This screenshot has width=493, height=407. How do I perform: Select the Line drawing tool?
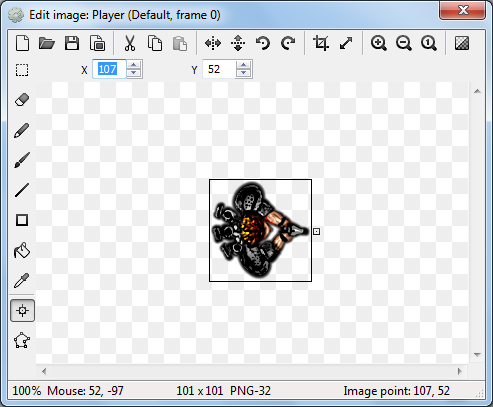[22, 190]
